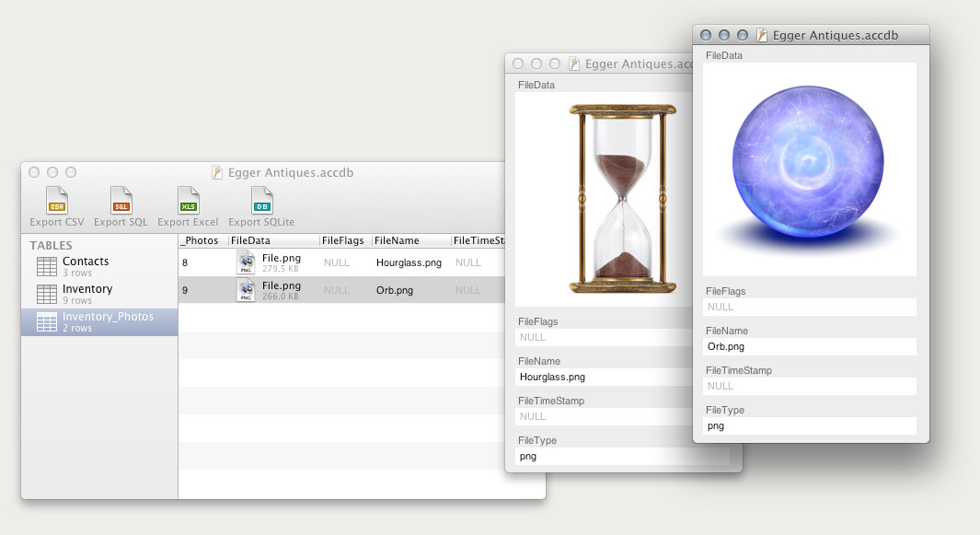The image size is (980, 535).
Task: Click the Export SQL toolbar icon
Action: [121, 201]
